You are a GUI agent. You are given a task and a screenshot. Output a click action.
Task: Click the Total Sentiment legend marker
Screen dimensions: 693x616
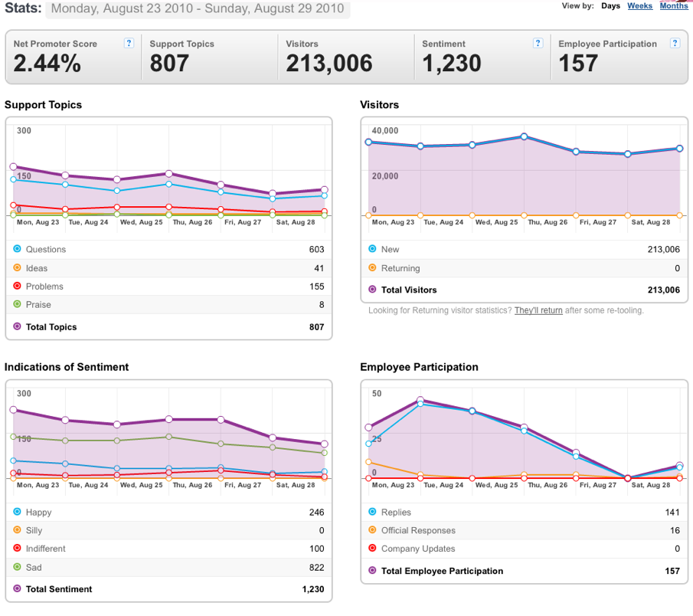pos(18,588)
